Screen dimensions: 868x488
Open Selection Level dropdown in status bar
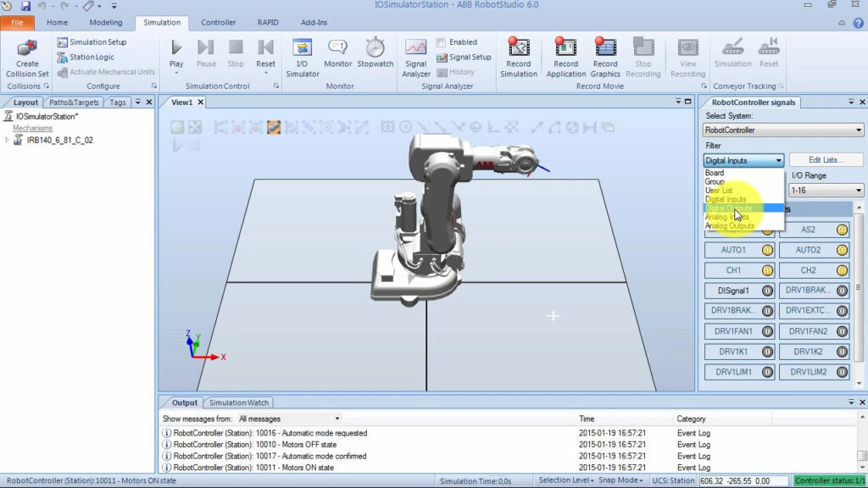click(566, 480)
